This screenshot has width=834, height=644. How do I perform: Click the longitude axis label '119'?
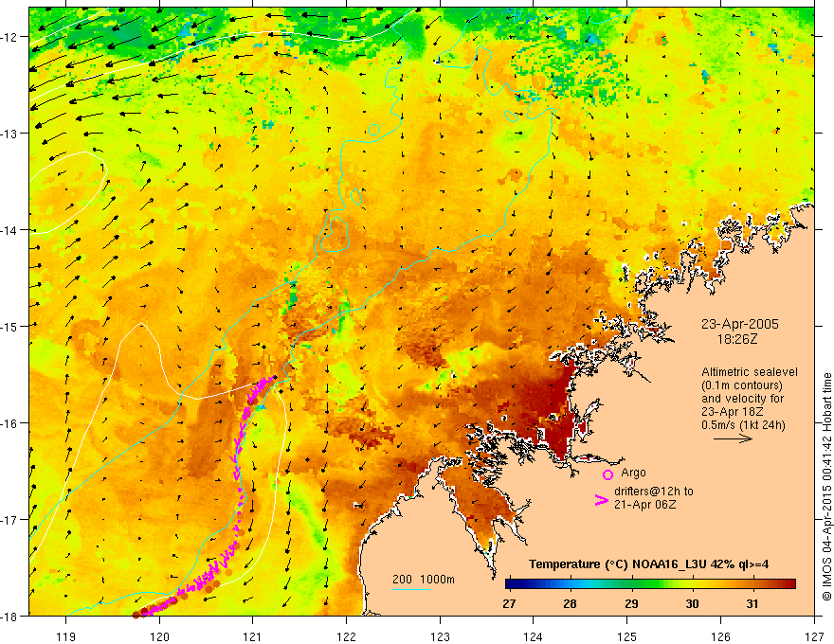pos(65,637)
